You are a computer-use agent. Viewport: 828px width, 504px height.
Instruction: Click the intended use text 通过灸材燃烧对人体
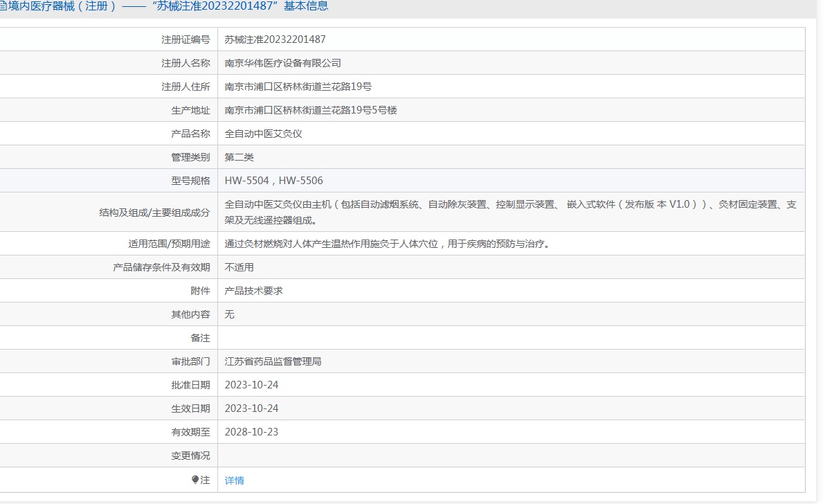(388, 244)
